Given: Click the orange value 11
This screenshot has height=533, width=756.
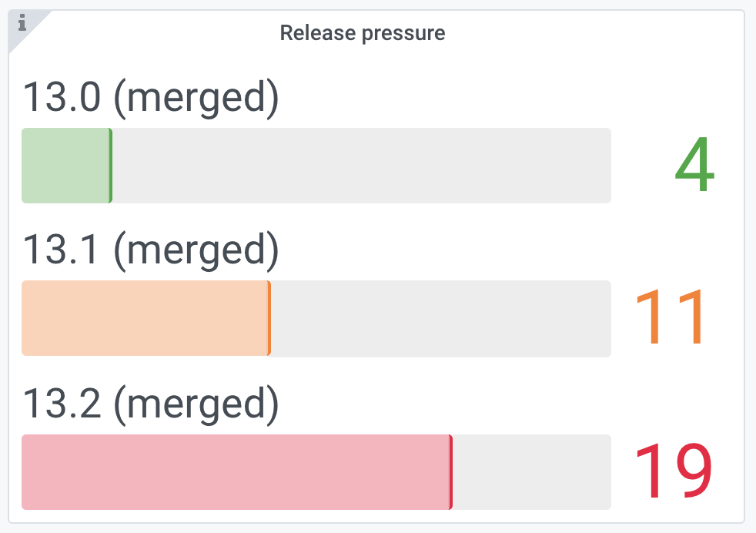Looking at the screenshot, I should pyautogui.click(x=669, y=317).
